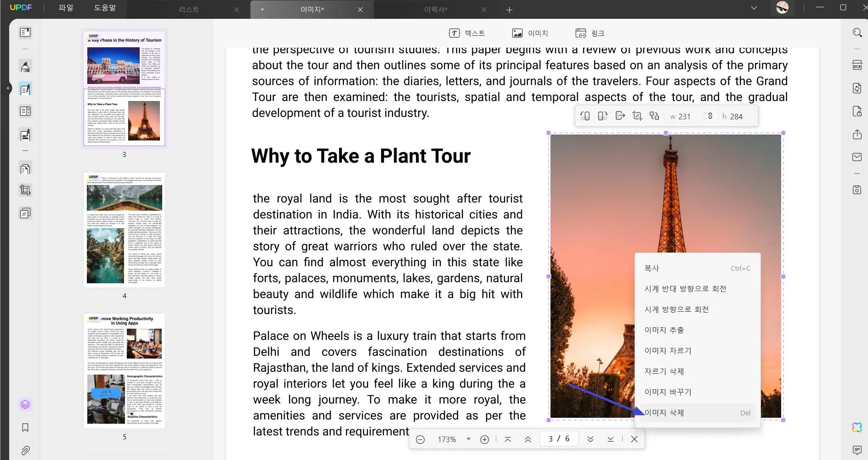
Task: Close the 이미지* tab
Action: click(x=360, y=10)
